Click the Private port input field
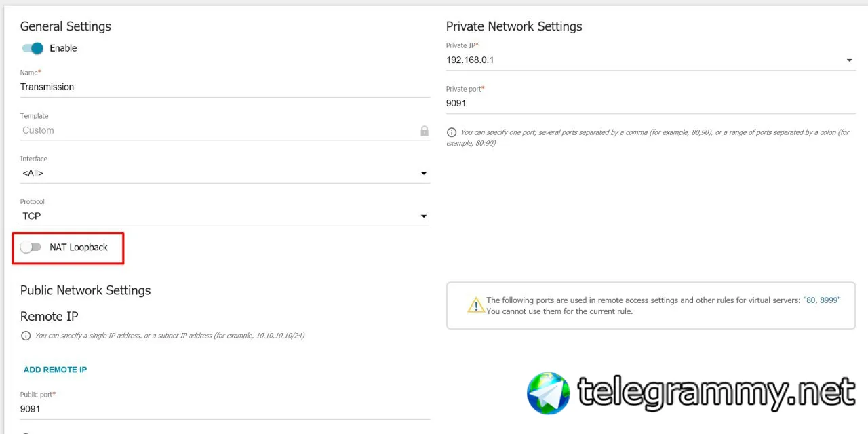Image resolution: width=868 pixels, height=434 pixels. (x=651, y=104)
